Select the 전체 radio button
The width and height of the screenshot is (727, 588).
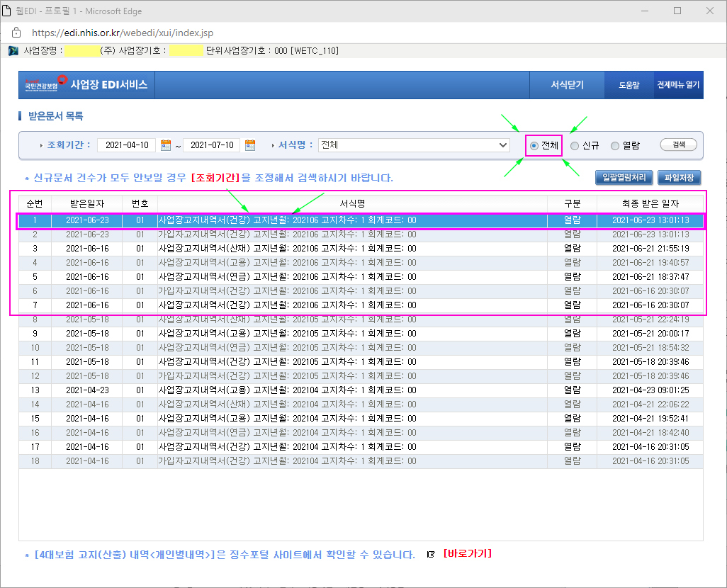(x=534, y=146)
